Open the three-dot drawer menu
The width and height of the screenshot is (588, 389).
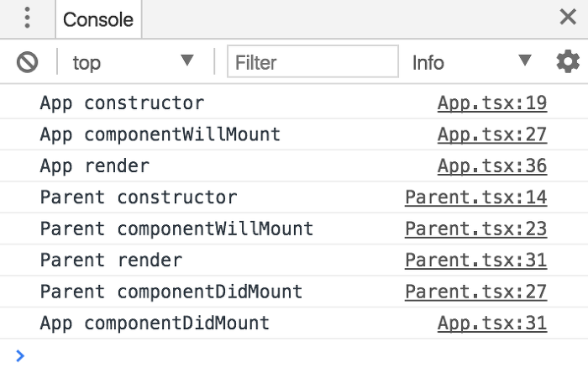(x=27, y=18)
